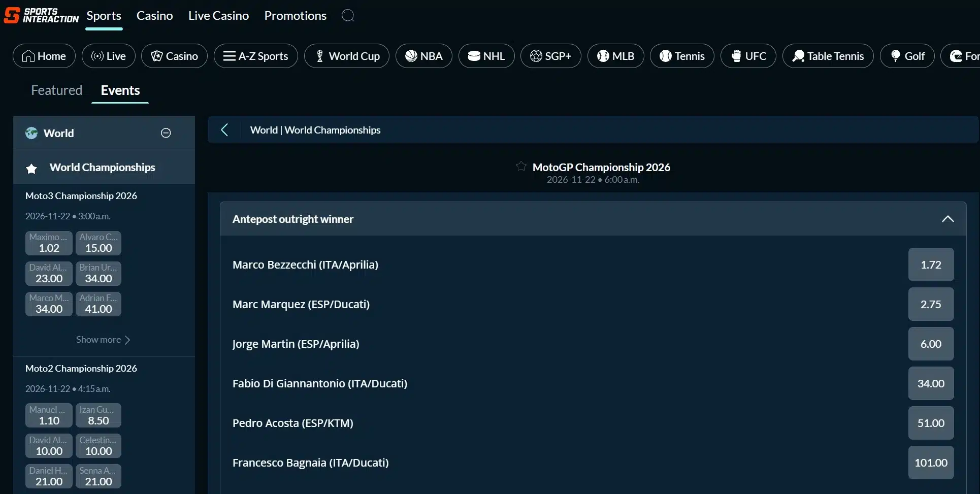Bet Fabio Di Giannantonio at 34.00
The image size is (980, 494).
[x=931, y=383]
